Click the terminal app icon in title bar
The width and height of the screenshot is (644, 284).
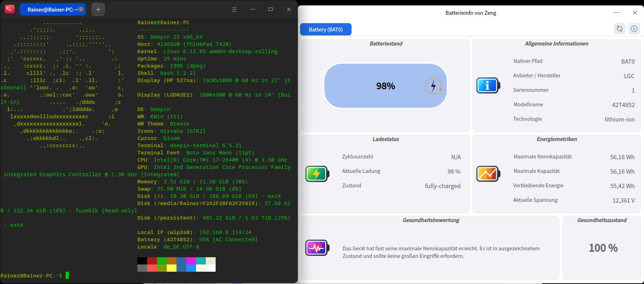(x=9, y=9)
